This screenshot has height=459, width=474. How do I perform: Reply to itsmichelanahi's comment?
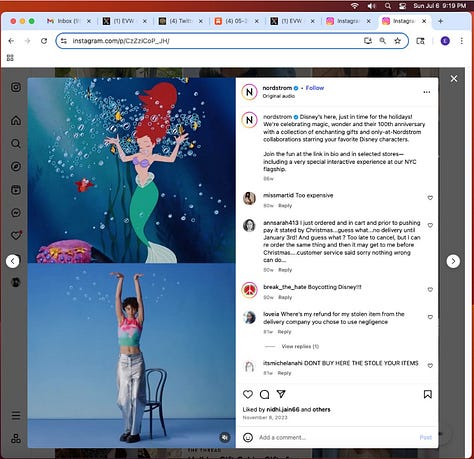point(284,373)
